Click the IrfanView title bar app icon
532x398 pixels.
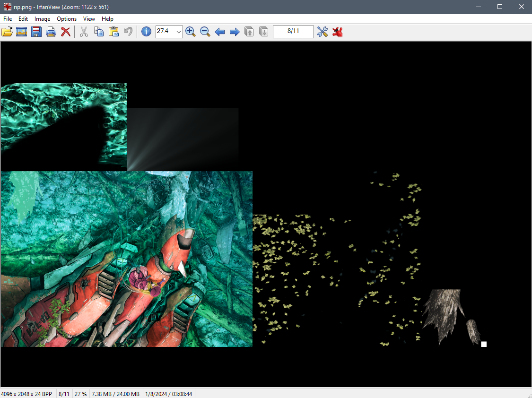pyautogui.click(x=7, y=7)
